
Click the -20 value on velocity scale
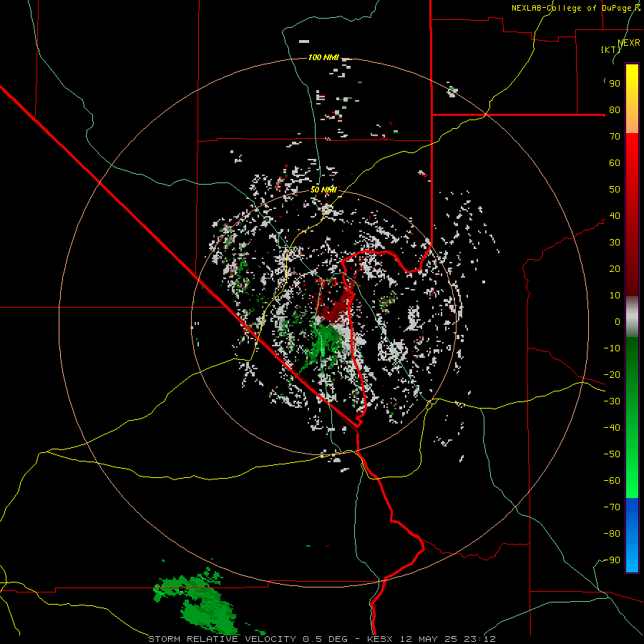coord(612,375)
